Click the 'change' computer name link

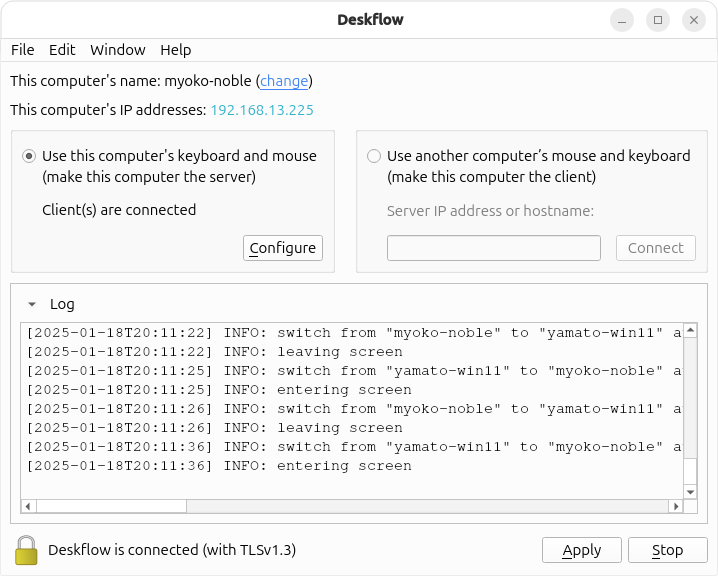284,81
